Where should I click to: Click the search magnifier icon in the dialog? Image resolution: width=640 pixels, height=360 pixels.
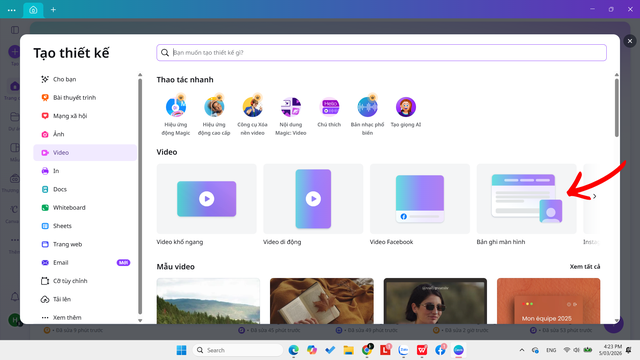pyautogui.click(x=164, y=53)
